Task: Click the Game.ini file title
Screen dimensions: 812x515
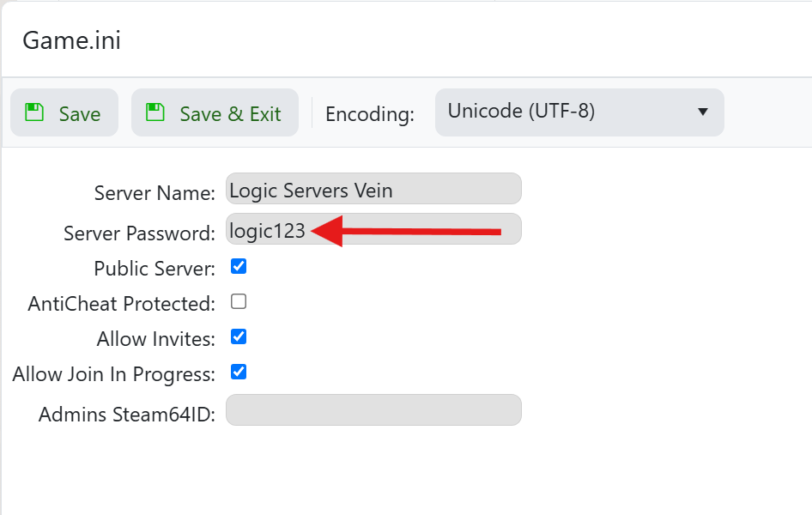Action: [71, 40]
